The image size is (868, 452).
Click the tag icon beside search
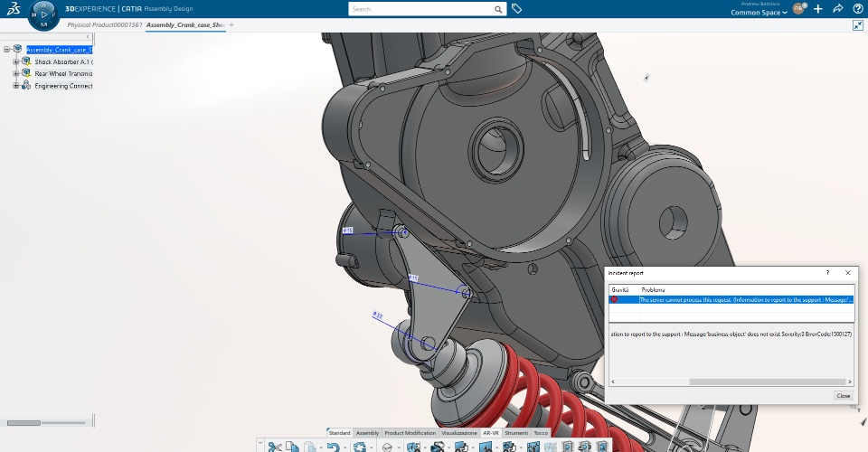point(517,9)
